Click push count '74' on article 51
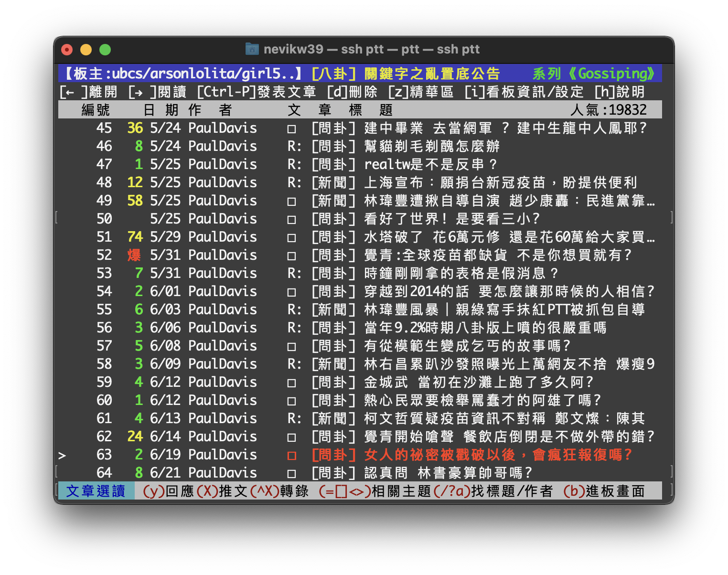728x575 pixels. pyautogui.click(x=135, y=237)
